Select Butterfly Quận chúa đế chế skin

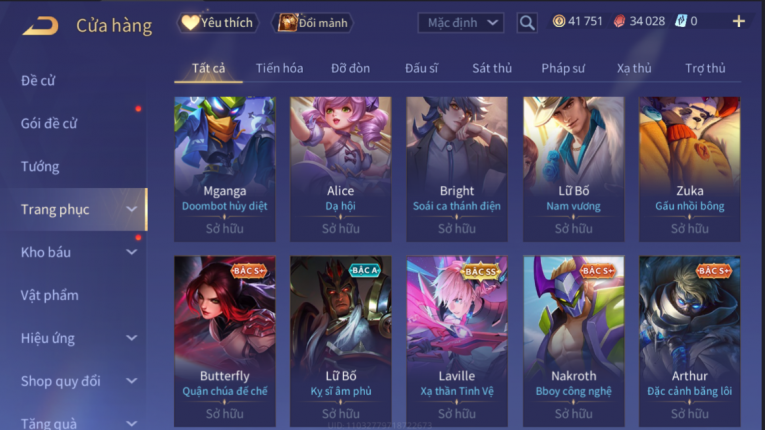225,341
